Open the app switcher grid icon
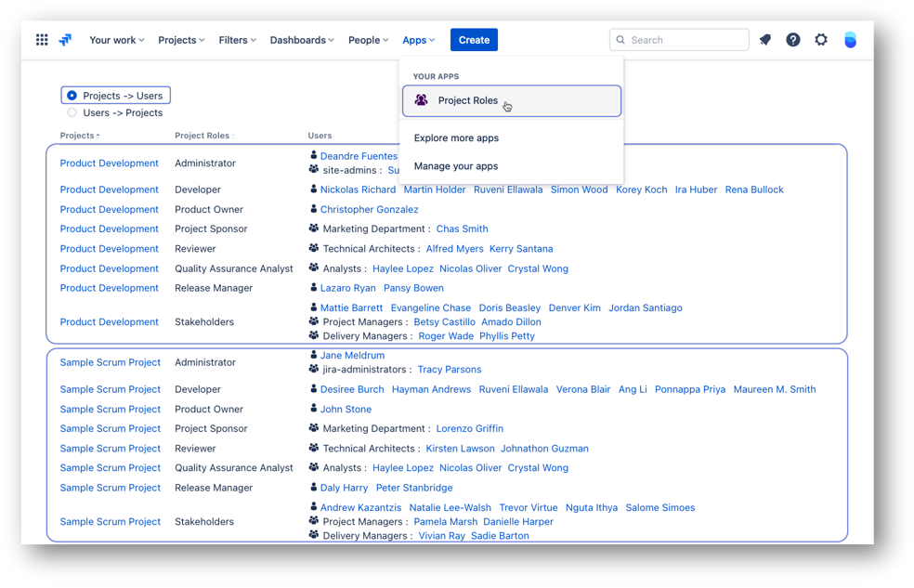Image resolution: width=914 pixels, height=588 pixels. click(x=41, y=39)
